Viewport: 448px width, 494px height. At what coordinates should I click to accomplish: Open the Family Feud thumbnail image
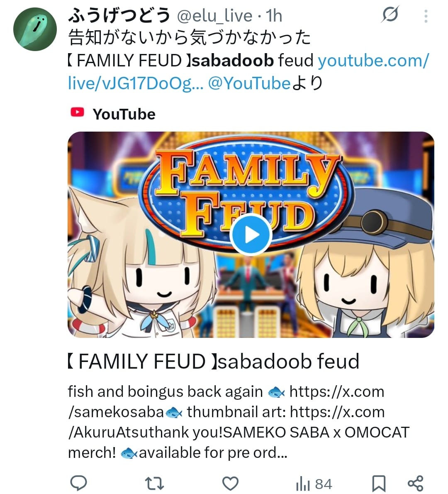pos(251,235)
